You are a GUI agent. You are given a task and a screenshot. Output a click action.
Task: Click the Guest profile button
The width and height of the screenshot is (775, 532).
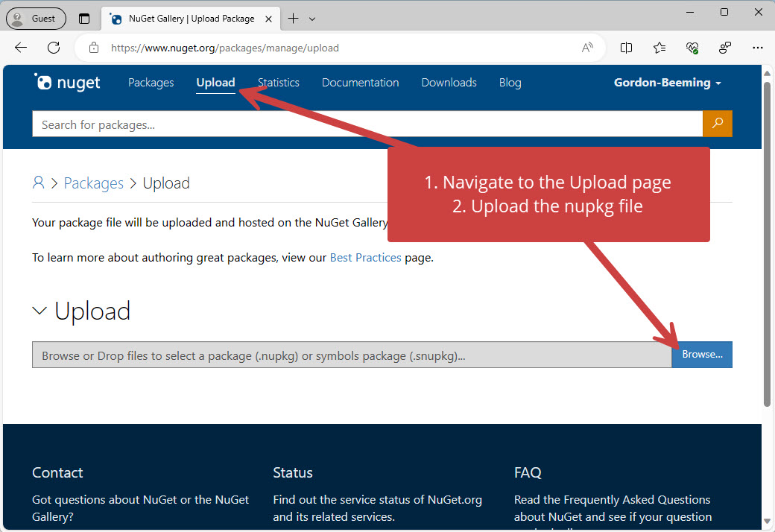click(x=36, y=19)
